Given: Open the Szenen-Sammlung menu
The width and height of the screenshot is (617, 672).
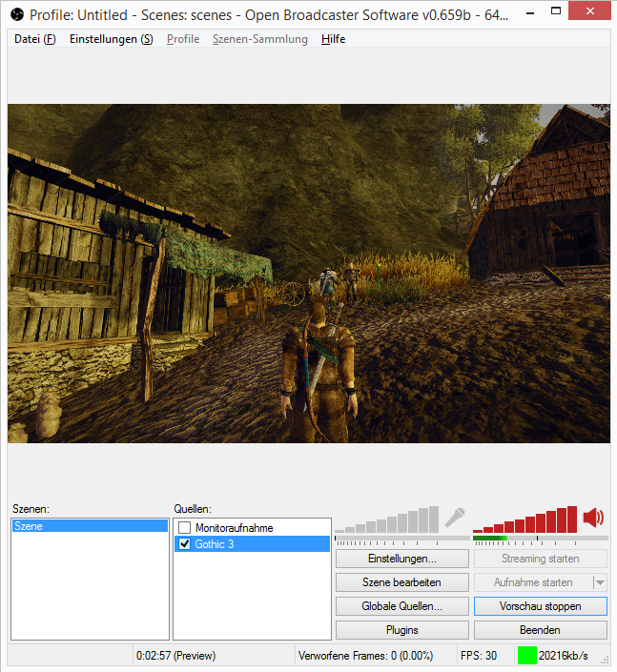Looking at the screenshot, I should click(x=260, y=39).
